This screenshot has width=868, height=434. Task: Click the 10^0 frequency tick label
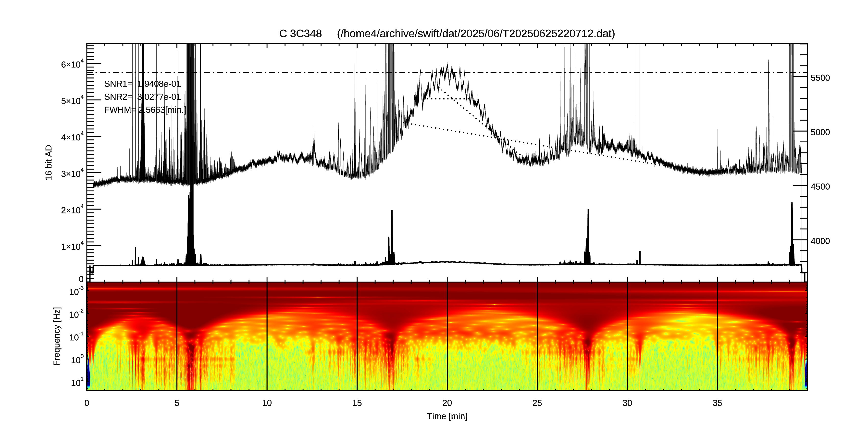(77, 359)
